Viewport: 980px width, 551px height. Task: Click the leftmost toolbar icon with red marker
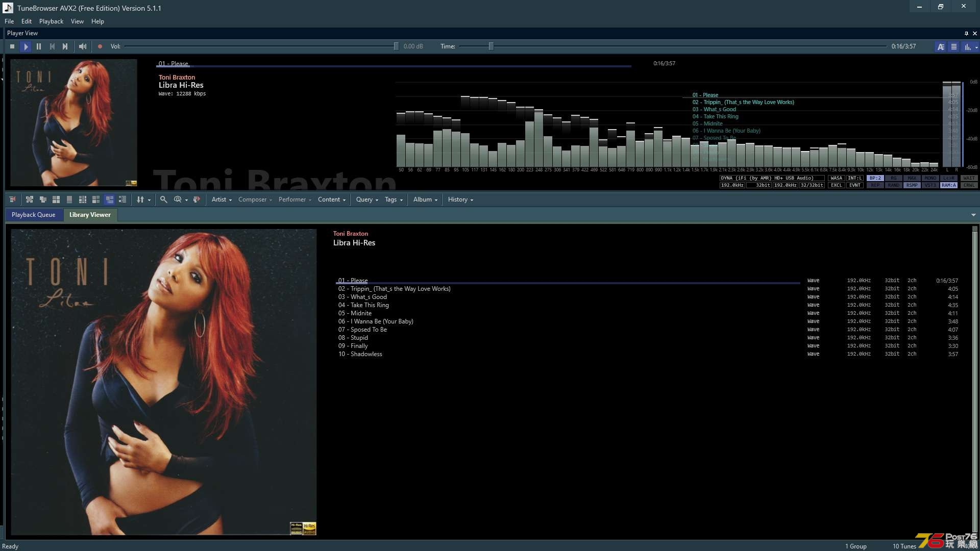coord(13,199)
